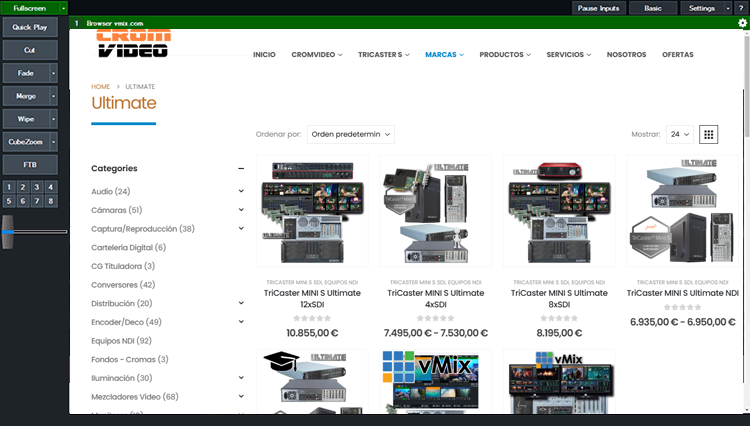
Task: Click the graduation cap Ultimate product image
Action: 312,382
